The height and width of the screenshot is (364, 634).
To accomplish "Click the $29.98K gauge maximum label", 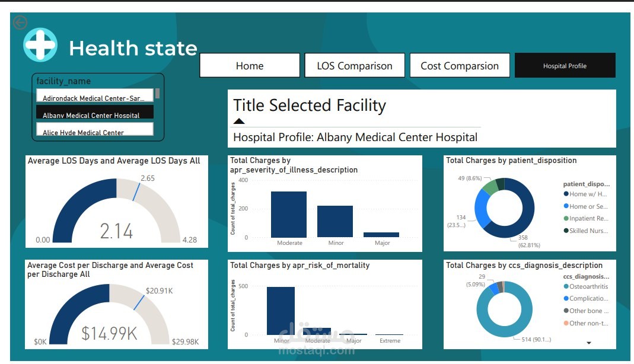I will coord(185,342).
